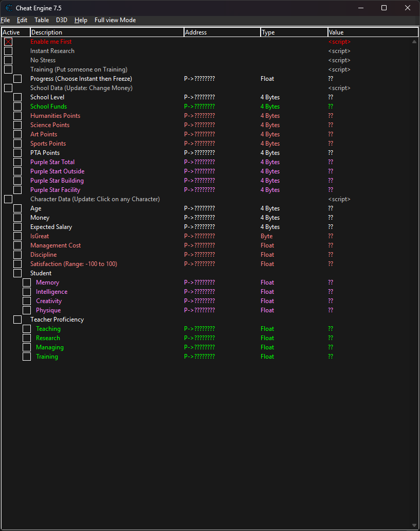The height and width of the screenshot is (531, 420).
Task: Select the Humanities Points entry
Action: click(56, 116)
